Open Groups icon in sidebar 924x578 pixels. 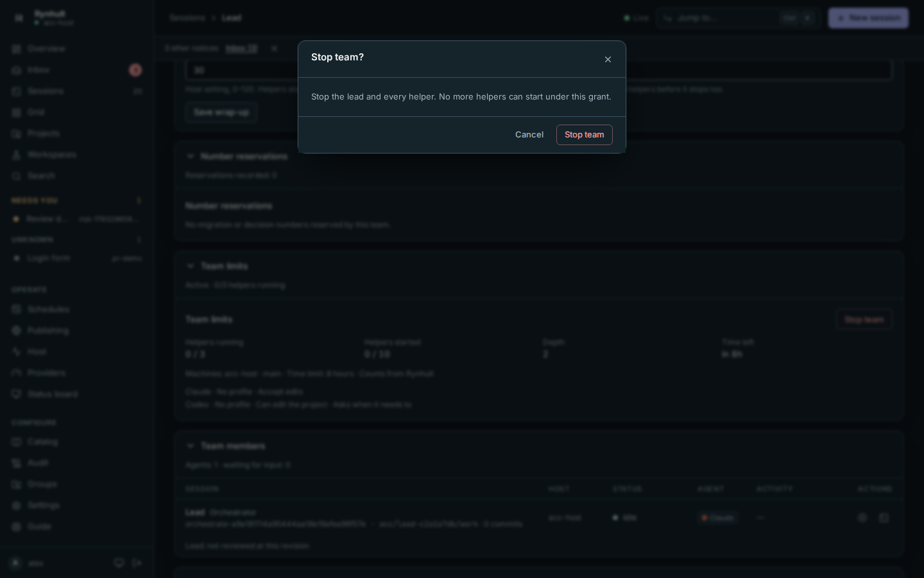click(x=17, y=484)
